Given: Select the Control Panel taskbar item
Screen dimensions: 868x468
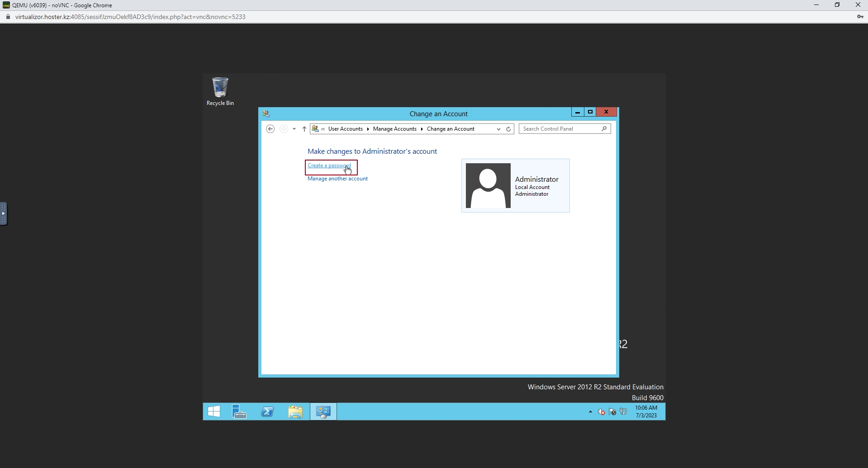Looking at the screenshot, I should click(x=323, y=411).
